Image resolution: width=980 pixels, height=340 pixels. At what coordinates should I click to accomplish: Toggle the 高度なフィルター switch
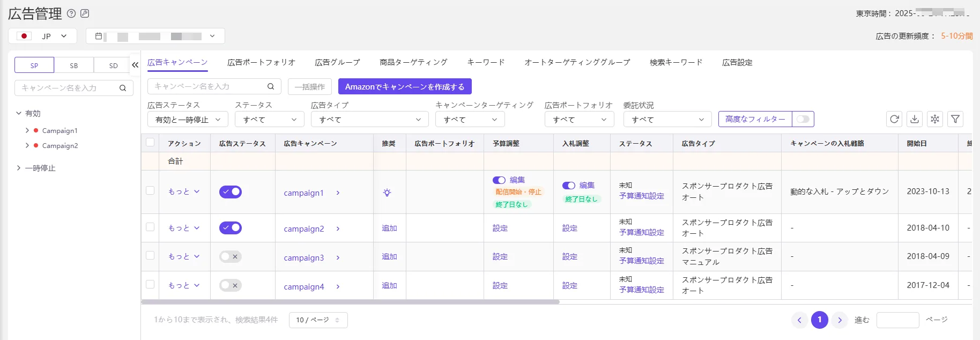coord(803,119)
